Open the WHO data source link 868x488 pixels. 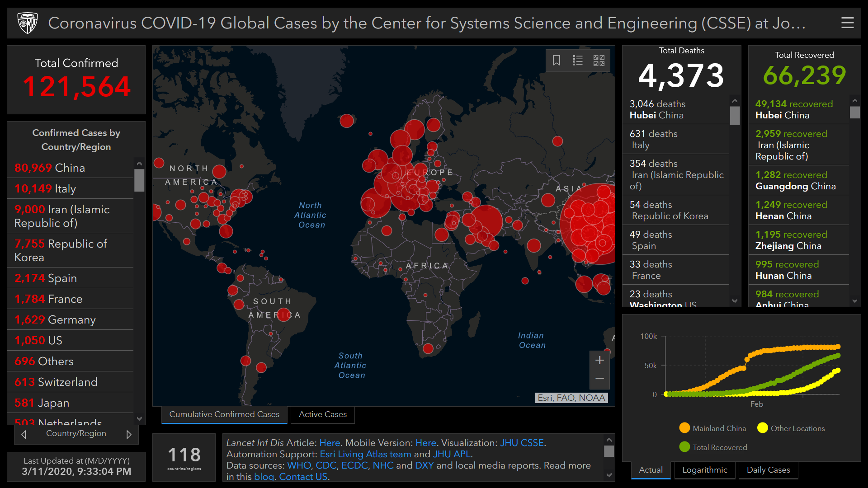pos(299,465)
